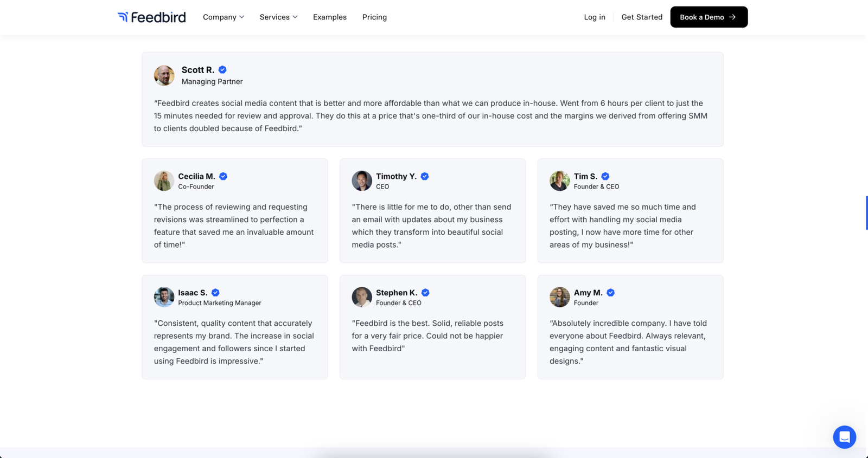The height and width of the screenshot is (458, 868).
Task: Click the name Scott R.
Action: (x=198, y=70)
